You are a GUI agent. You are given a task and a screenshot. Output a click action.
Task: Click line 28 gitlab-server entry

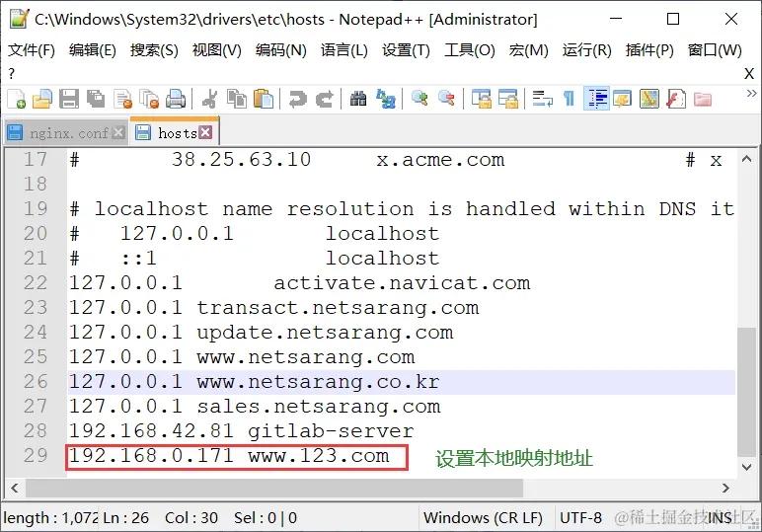click(331, 431)
